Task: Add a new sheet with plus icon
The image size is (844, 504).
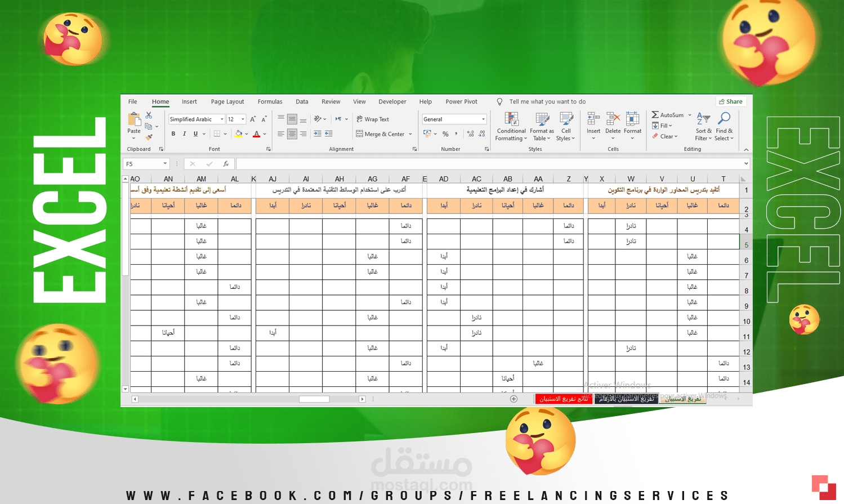Action: 513,399
